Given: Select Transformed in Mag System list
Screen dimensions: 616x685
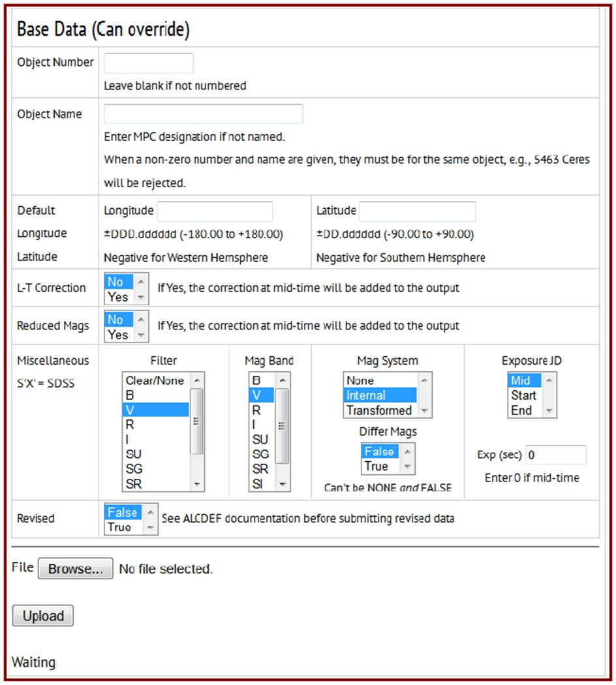Looking at the screenshot, I should coord(379,410).
